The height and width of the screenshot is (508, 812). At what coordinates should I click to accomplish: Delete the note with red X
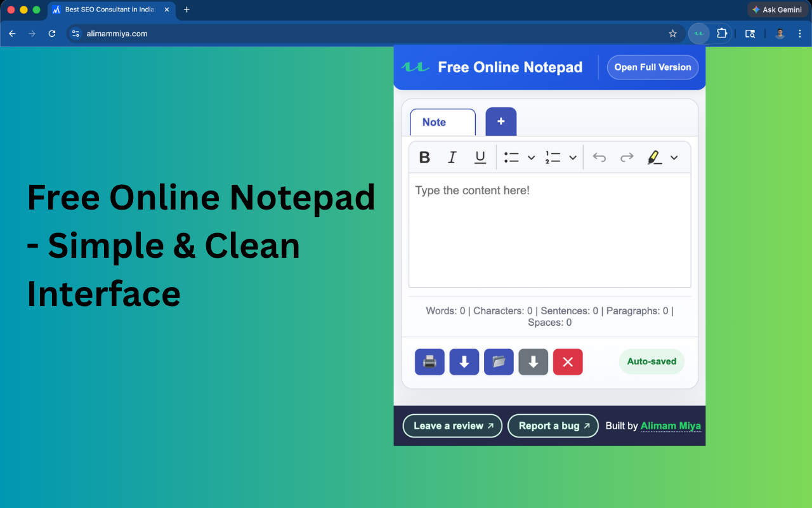[568, 362]
